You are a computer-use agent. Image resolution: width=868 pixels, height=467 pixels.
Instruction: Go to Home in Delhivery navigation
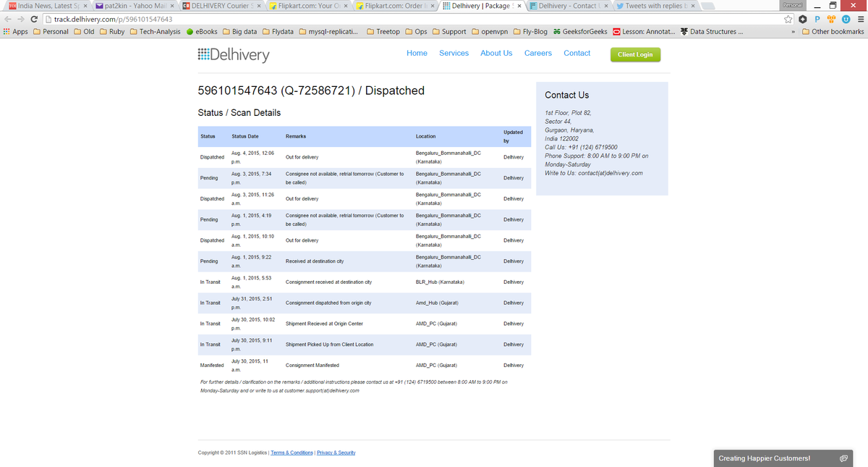pos(417,53)
